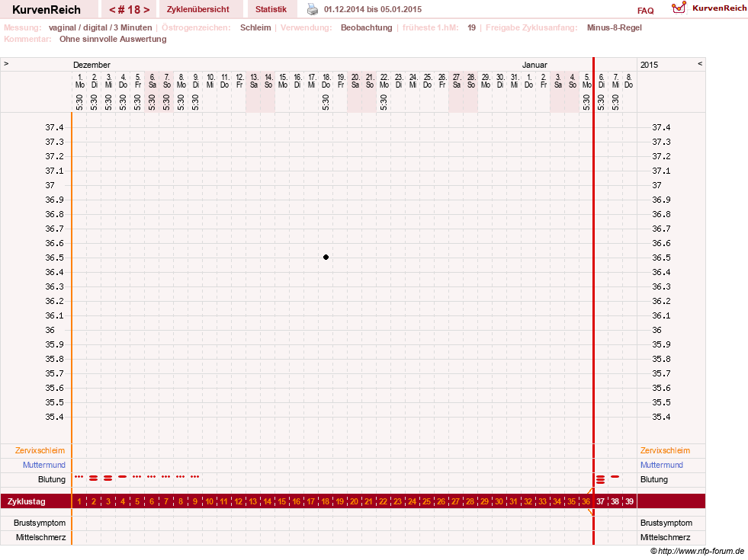Click the spotting marker on cycle day 1
Viewport: 748px width, 560px height.
tap(79, 477)
